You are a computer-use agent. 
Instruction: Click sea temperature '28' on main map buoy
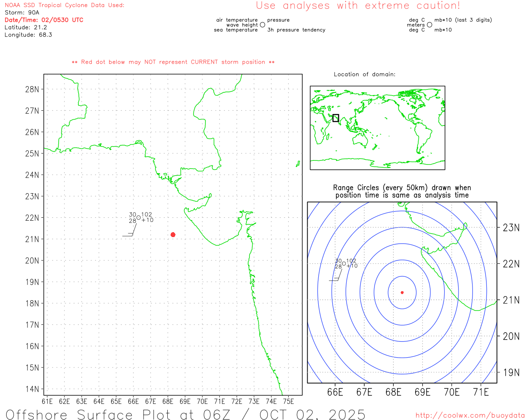pos(132,221)
